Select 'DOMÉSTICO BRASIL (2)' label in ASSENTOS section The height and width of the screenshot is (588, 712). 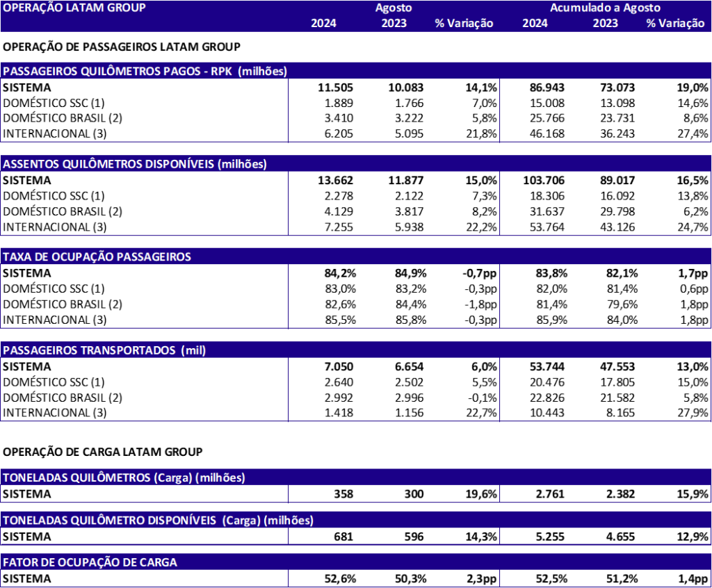tap(62, 211)
